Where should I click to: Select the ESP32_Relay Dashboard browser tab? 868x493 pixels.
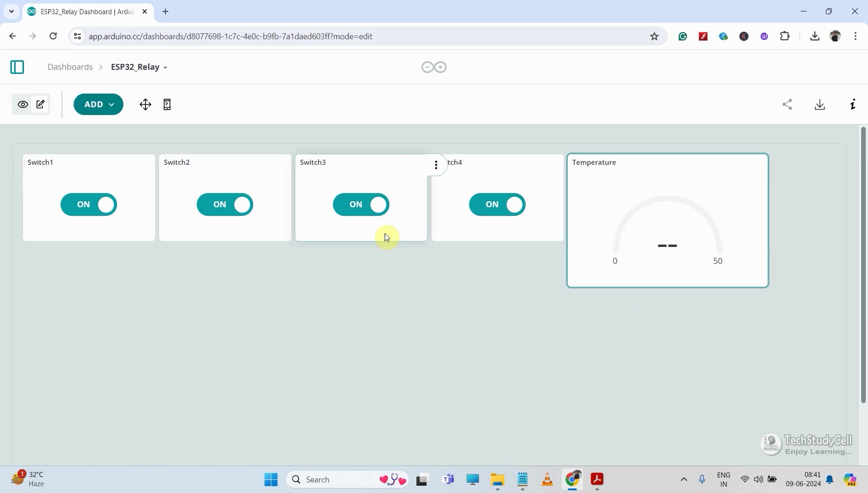click(88, 12)
